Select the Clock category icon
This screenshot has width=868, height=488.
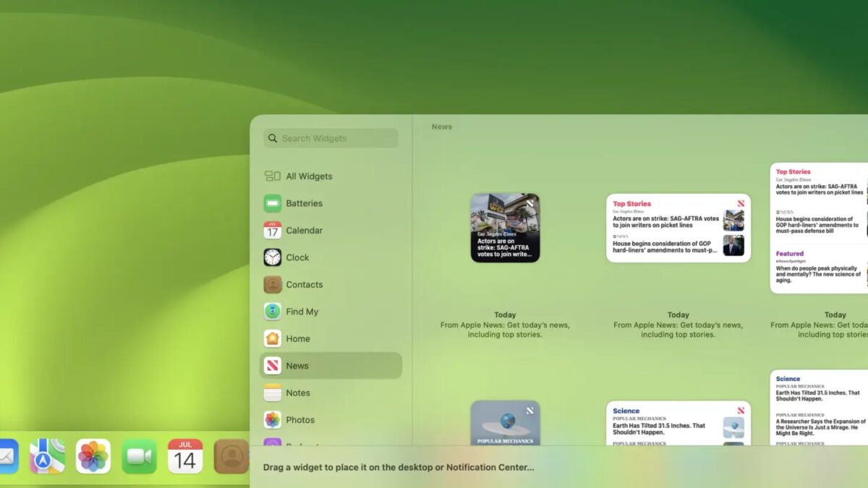[x=273, y=257]
